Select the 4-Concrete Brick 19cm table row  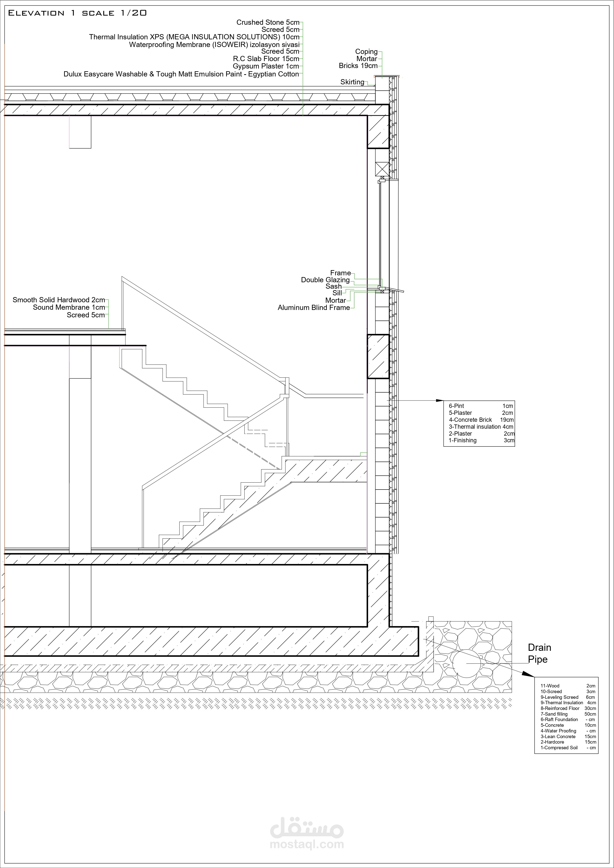[x=481, y=420]
